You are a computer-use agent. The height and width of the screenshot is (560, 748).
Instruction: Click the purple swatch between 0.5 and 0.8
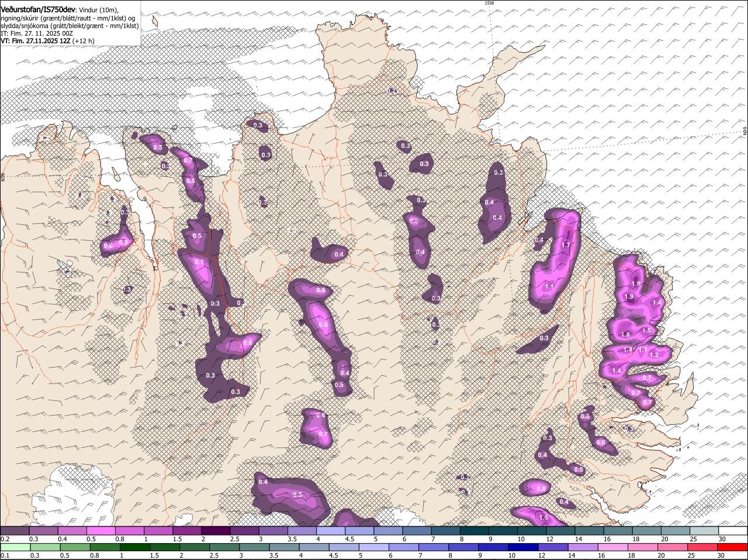pos(101,531)
